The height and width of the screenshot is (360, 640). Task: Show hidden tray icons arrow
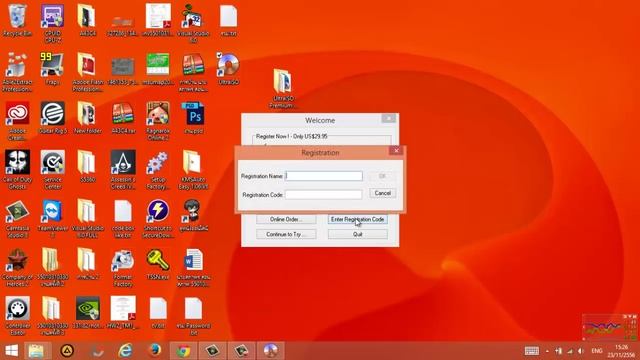(x=547, y=351)
